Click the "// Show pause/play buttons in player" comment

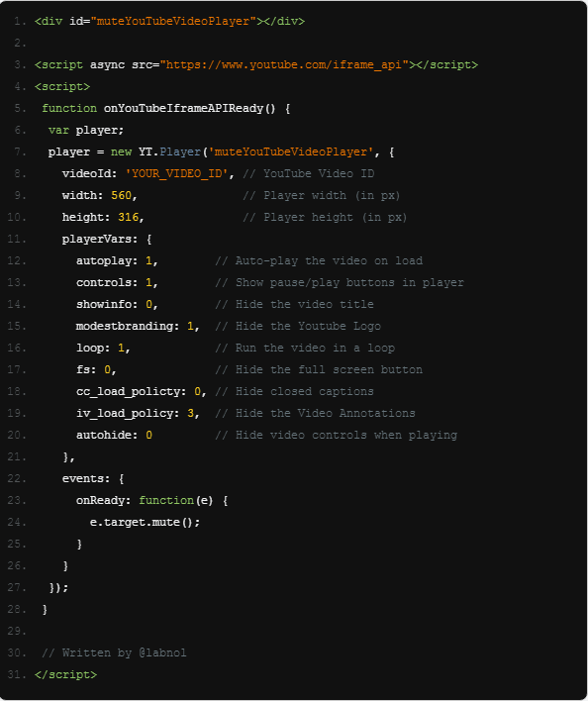tap(340, 282)
